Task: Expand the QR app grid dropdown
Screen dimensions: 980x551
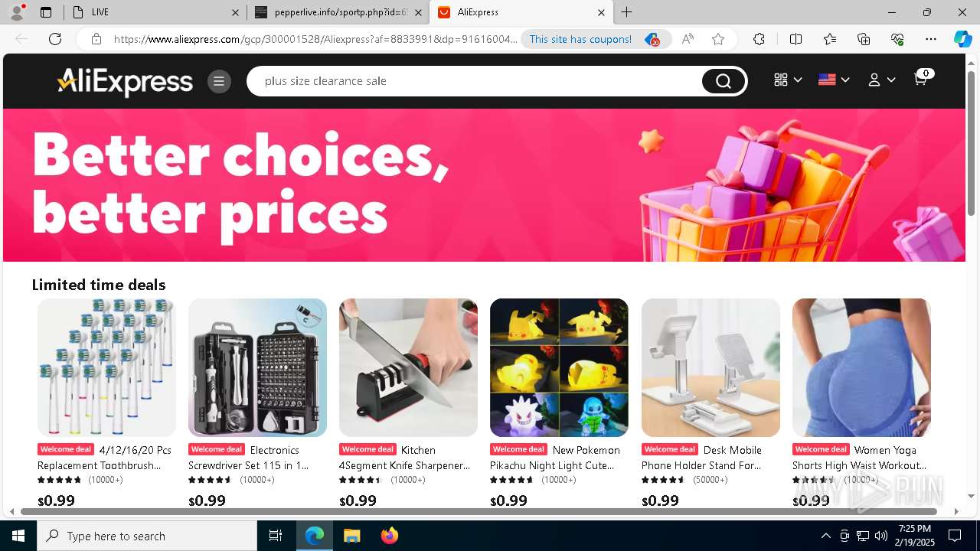Action: pyautogui.click(x=788, y=80)
